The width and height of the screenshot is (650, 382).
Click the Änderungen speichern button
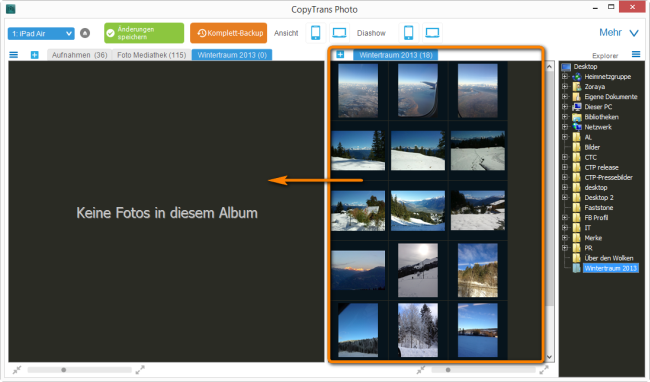[144, 33]
